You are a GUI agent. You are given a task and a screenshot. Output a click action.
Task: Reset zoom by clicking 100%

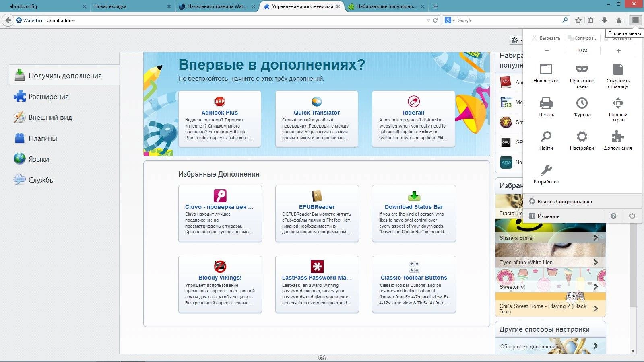click(x=582, y=51)
